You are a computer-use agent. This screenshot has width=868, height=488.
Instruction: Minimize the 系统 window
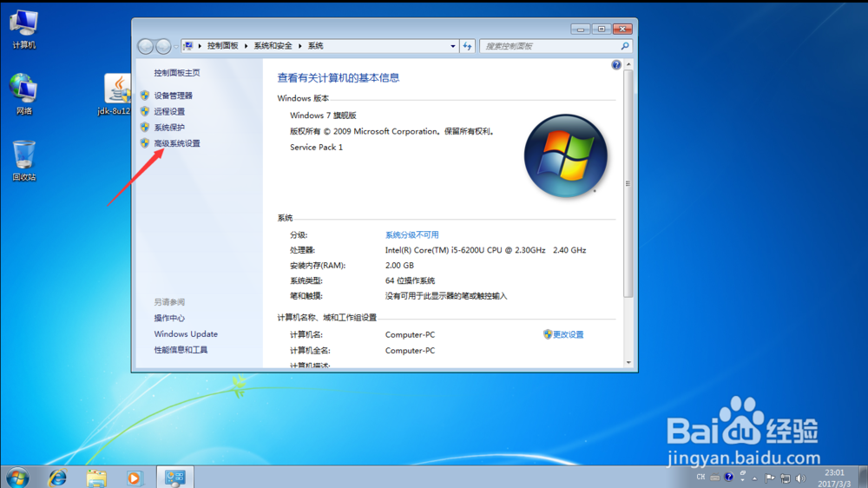tap(580, 29)
